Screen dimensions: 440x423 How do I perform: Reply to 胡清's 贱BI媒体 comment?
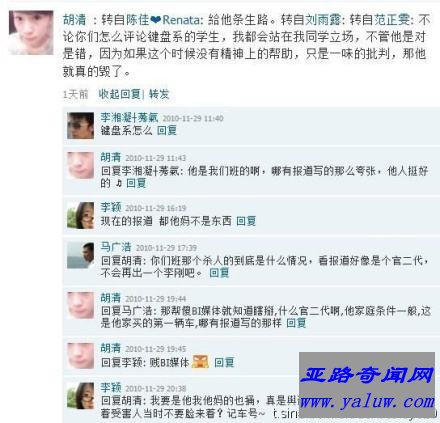(x=224, y=362)
